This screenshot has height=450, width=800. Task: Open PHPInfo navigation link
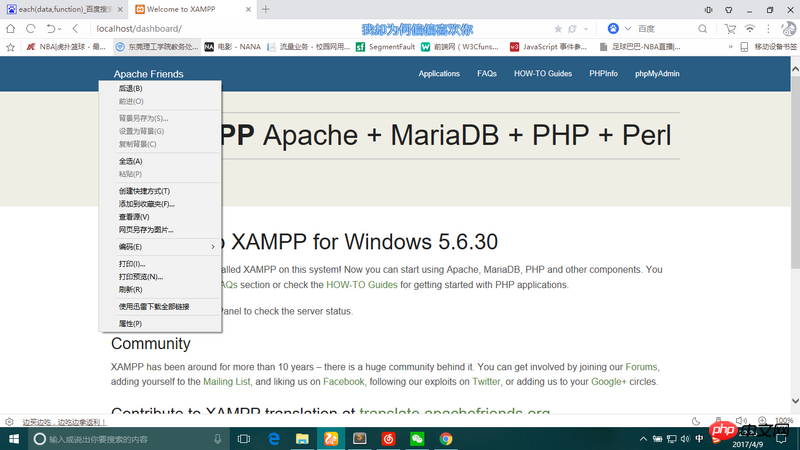coord(603,73)
